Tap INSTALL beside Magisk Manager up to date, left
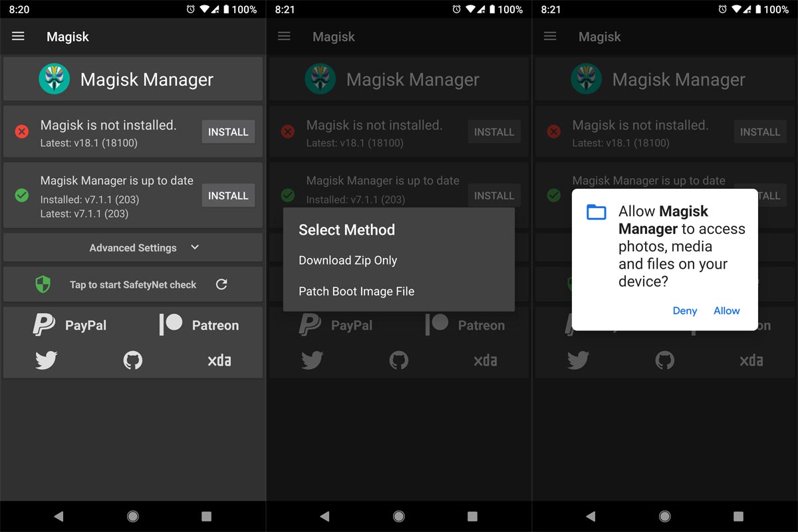This screenshot has width=798, height=532. [x=228, y=196]
